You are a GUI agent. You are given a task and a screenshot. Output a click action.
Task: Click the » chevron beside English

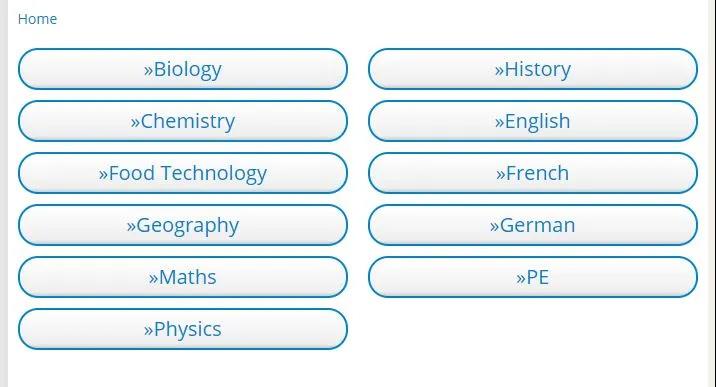pyautogui.click(x=500, y=123)
